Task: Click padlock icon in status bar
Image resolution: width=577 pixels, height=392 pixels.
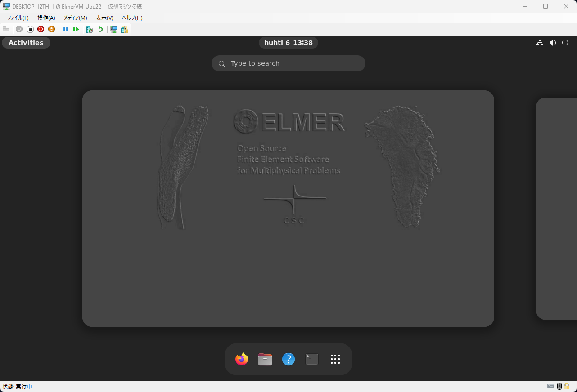Action: (x=567, y=386)
